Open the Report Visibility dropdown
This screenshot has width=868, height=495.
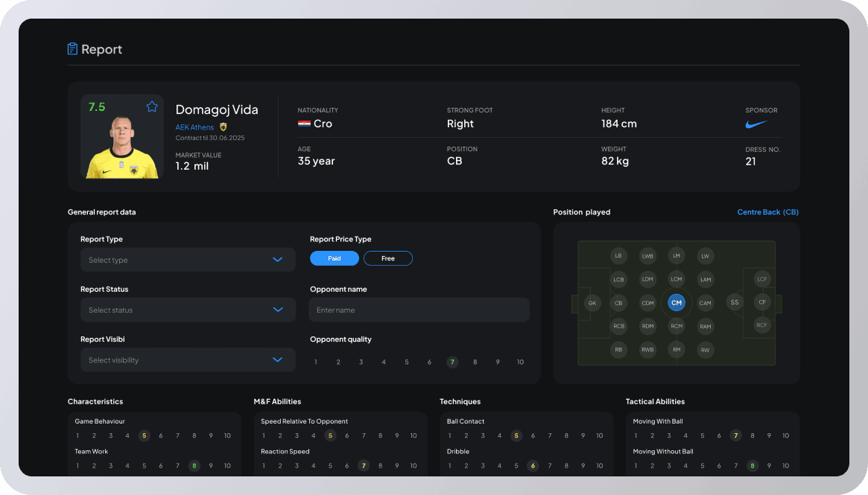pos(188,360)
